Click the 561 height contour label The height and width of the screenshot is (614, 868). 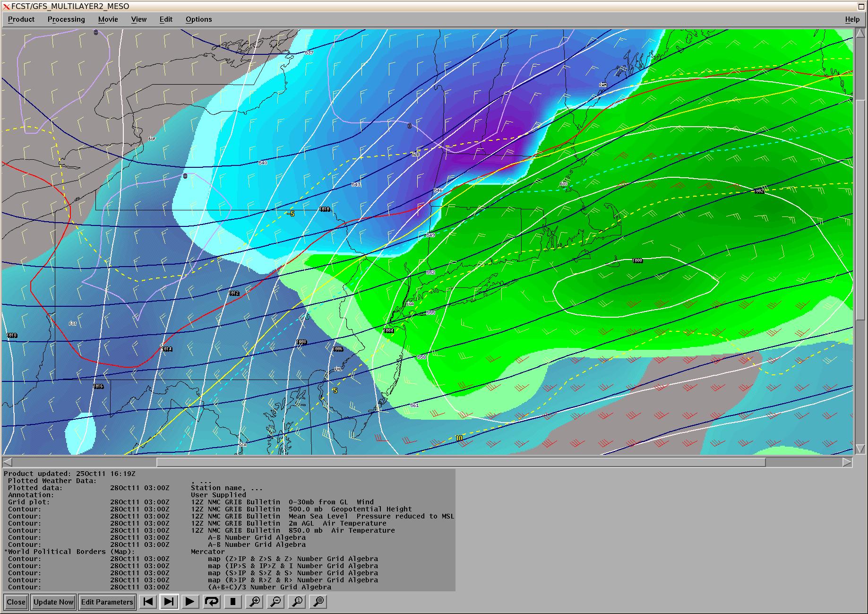pyautogui.click(x=414, y=405)
